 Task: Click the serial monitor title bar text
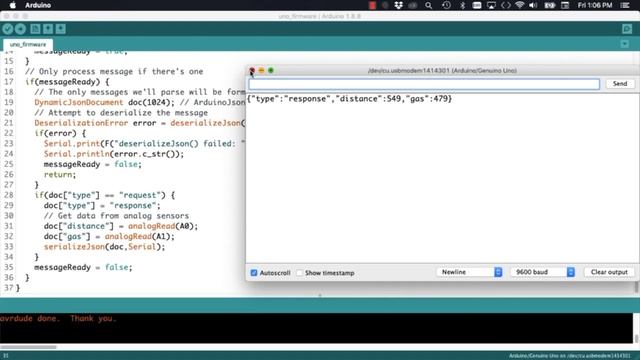coord(442,71)
